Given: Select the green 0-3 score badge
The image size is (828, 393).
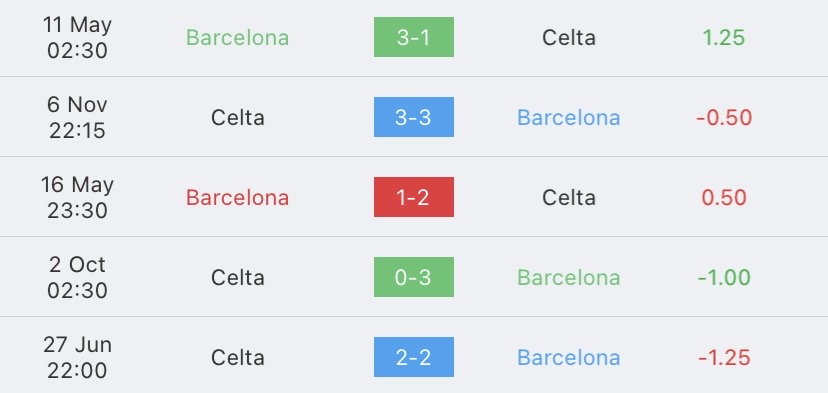Looking at the screenshot, I should (413, 277).
